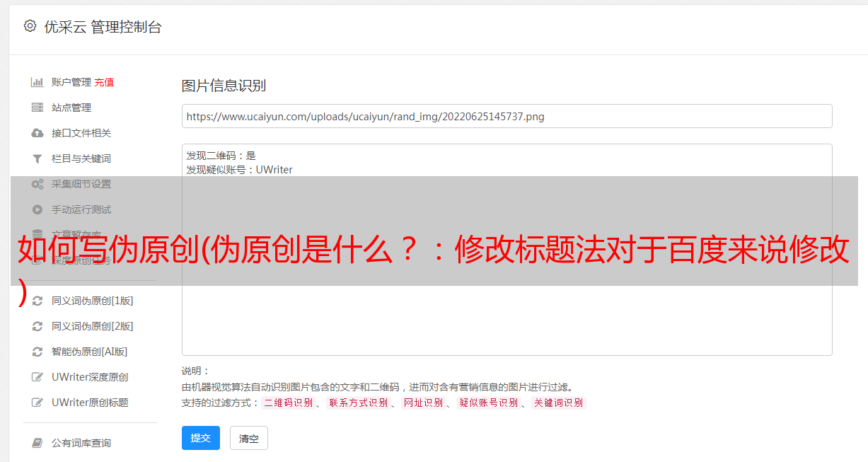This screenshot has height=462, width=868.
Task: Click the 网址识别 tag
Action: pos(423,403)
